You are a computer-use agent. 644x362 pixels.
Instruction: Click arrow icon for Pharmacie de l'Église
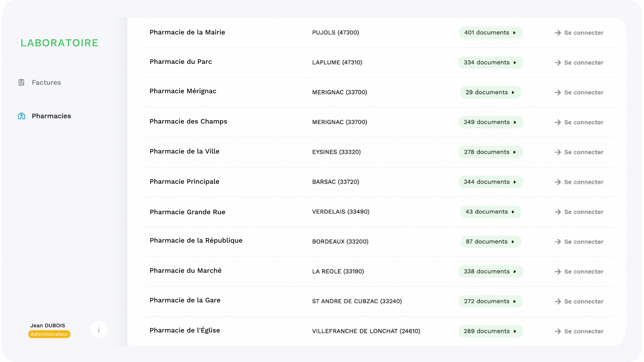[x=558, y=331]
